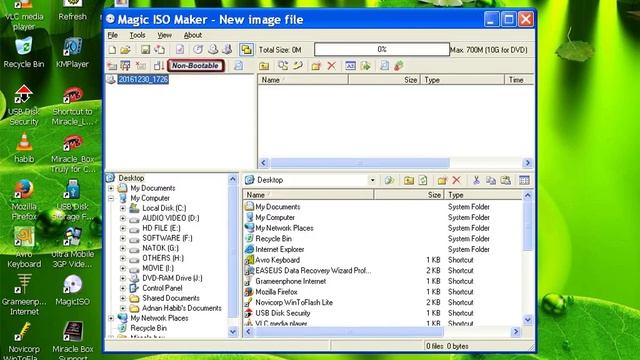The height and width of the screenshot is (360, 640).
Task: Click the red X delete icon in ISO pane toolbar
Action: [331, 66]
